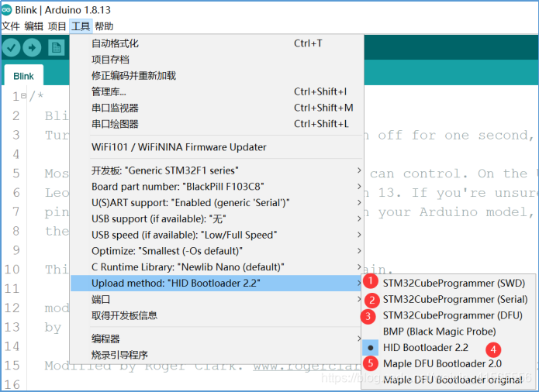Click 'your Arduino model,' comment text
539x392 pixels.
click(456, 212)
